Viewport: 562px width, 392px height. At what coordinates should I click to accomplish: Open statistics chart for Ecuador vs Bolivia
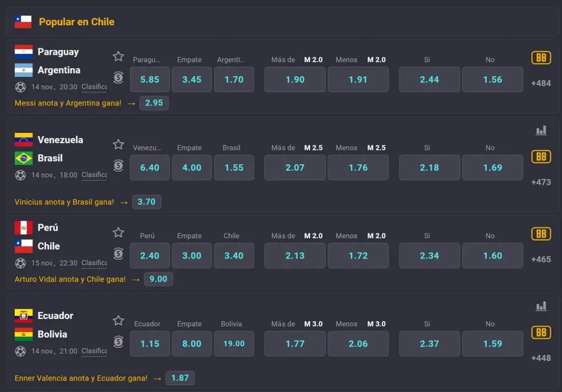(541, 306)
